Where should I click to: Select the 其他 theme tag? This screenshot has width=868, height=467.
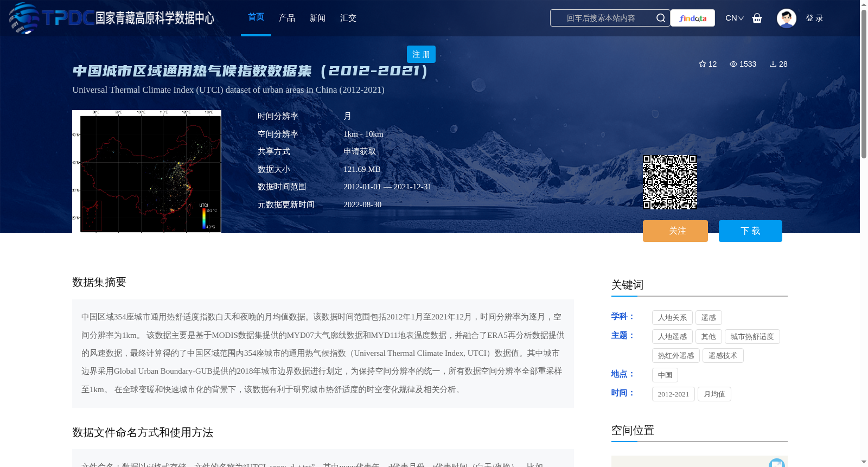pos(709,336)
